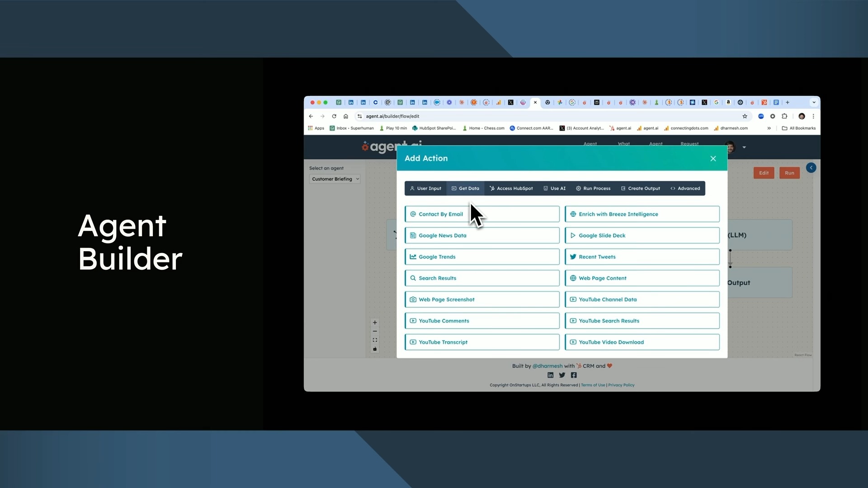868x488 pixels.
Task: Click the browser reload icon
Action: click(334, 116)
